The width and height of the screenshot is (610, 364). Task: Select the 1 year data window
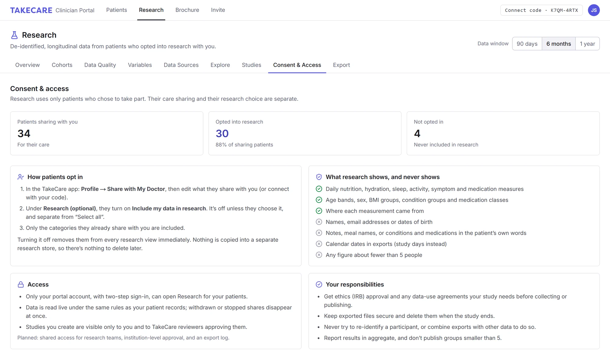pyautogui.click(x=587, y=44)
